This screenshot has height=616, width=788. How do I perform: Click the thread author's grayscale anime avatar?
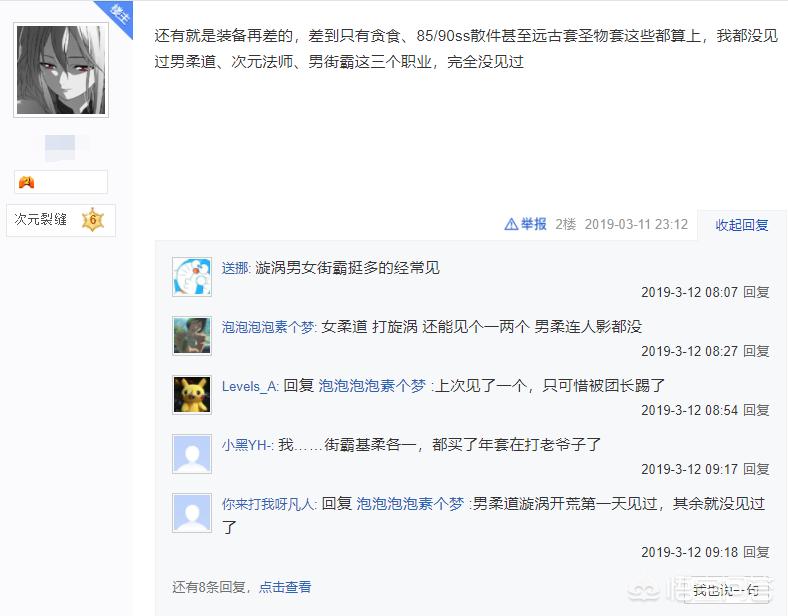[x=61, y=70]
